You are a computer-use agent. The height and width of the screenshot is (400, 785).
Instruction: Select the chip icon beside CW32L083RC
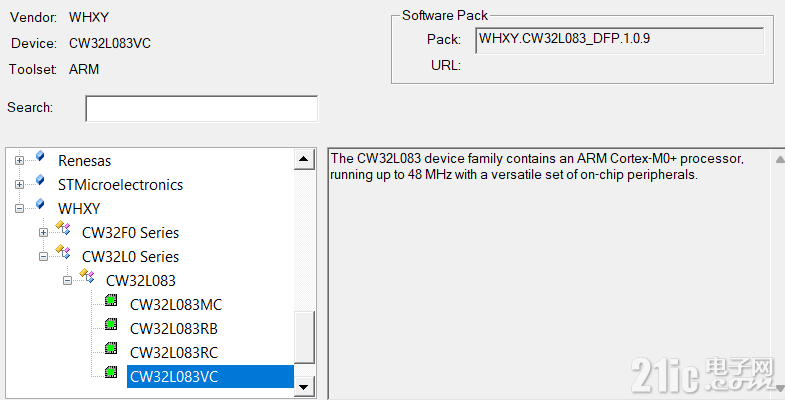click(x=111, y=348)
